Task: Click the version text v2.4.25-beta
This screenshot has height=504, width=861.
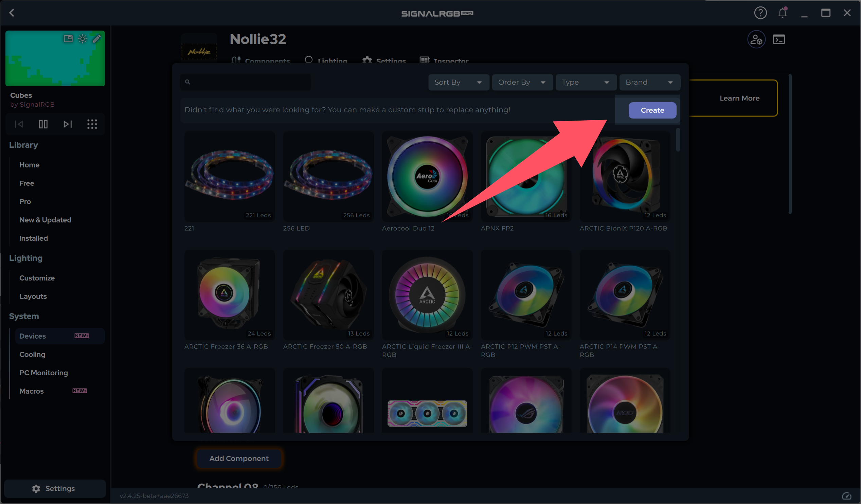Action: [x=154, y=496]
